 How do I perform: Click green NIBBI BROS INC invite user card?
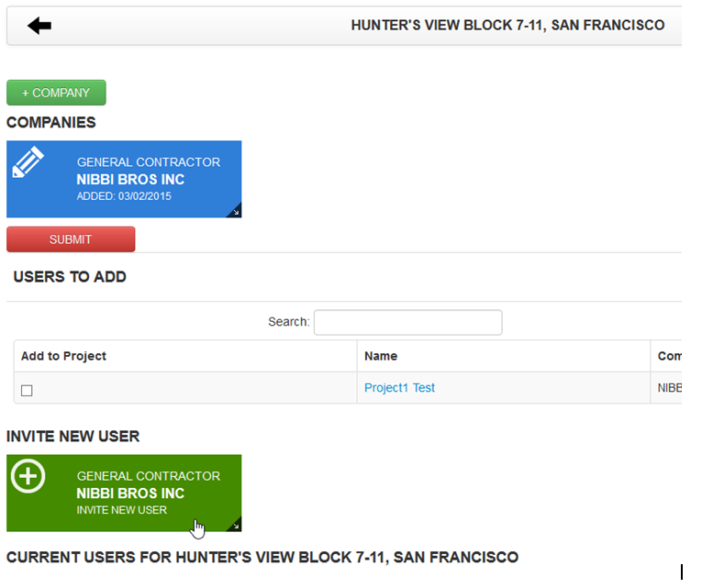click(x=124, y=494)
